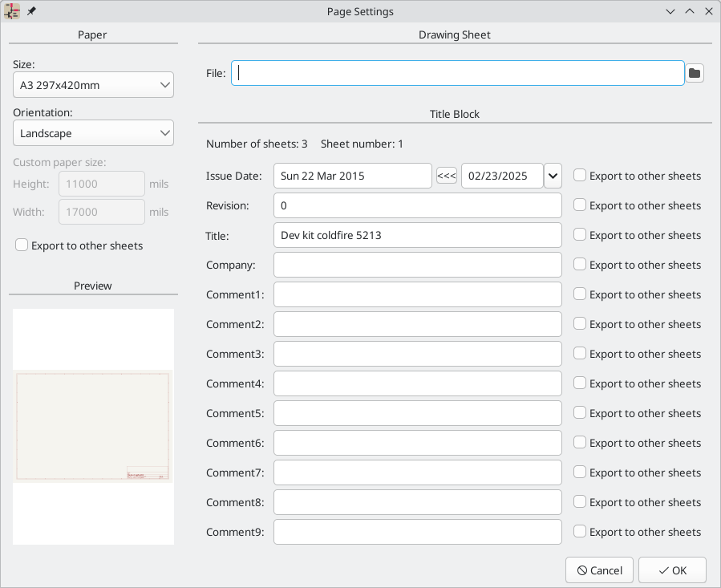Click the KiCad sheet icon in the title bar

pos(11,11)
